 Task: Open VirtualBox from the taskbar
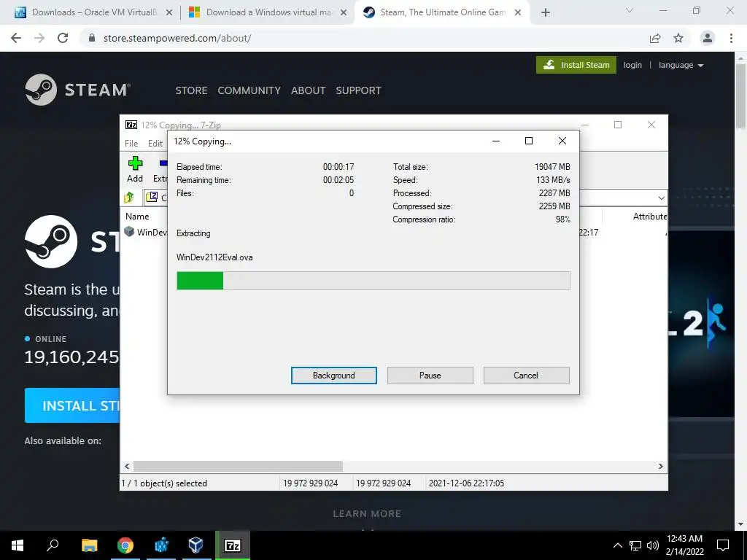(x=196, y=545)
